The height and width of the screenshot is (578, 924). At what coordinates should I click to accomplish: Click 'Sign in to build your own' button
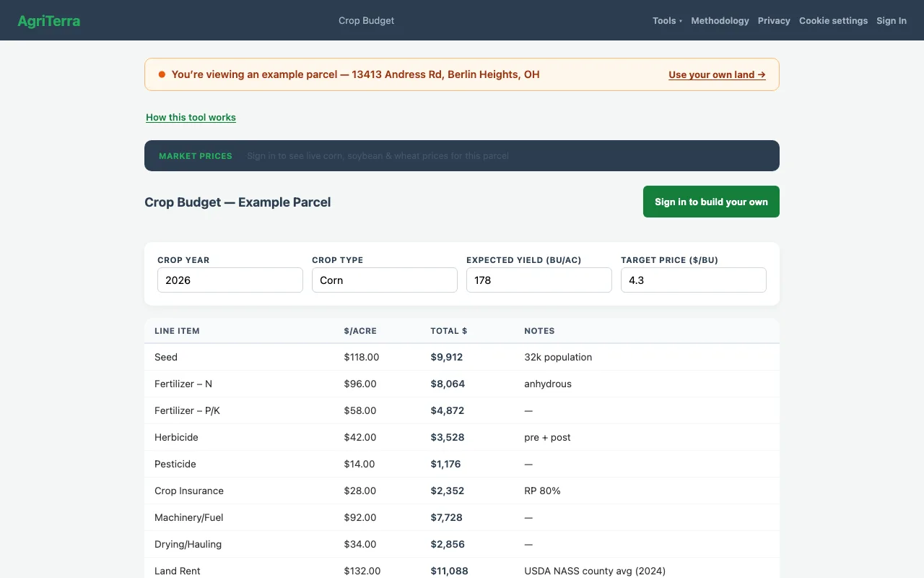point(711,202)
